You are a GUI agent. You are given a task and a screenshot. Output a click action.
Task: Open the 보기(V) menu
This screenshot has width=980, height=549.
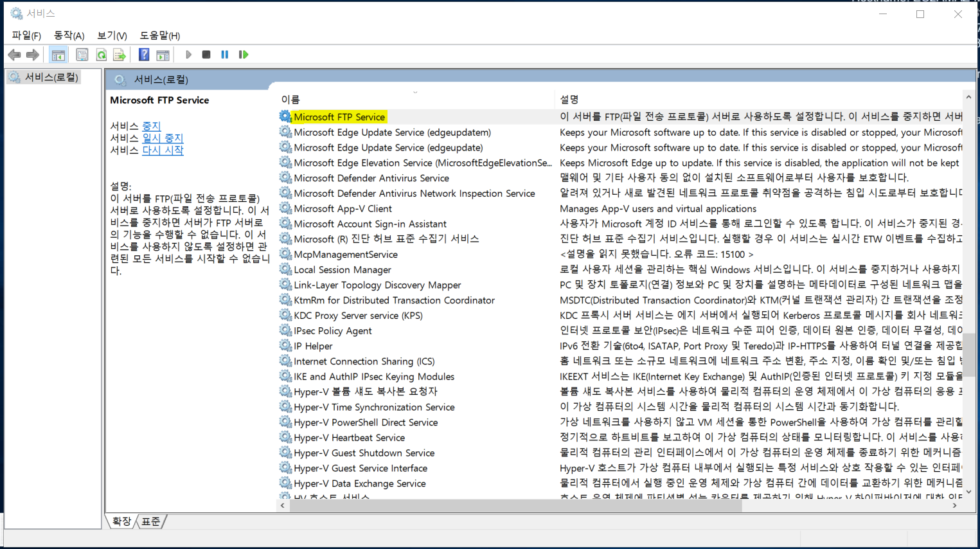[x=112, y=35]
